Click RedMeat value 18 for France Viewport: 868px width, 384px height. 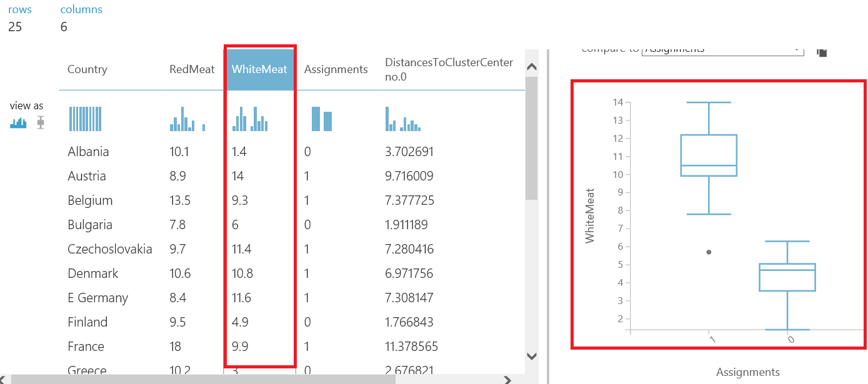coord(176,347)
